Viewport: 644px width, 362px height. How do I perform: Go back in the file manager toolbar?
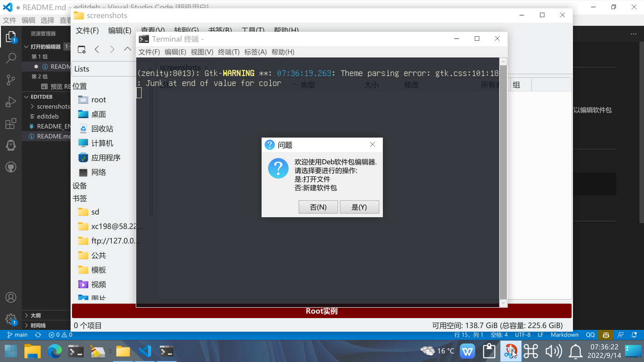click(x=97, y=49)
